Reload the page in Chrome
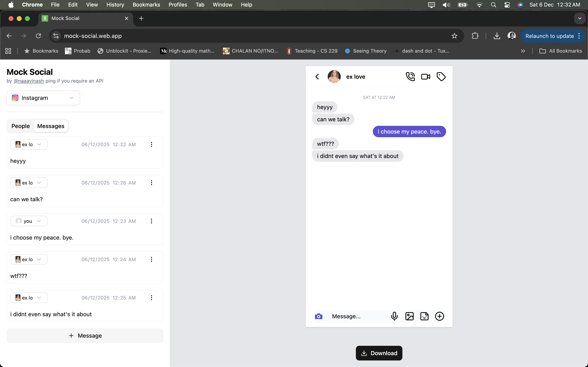 pos(38,36)
